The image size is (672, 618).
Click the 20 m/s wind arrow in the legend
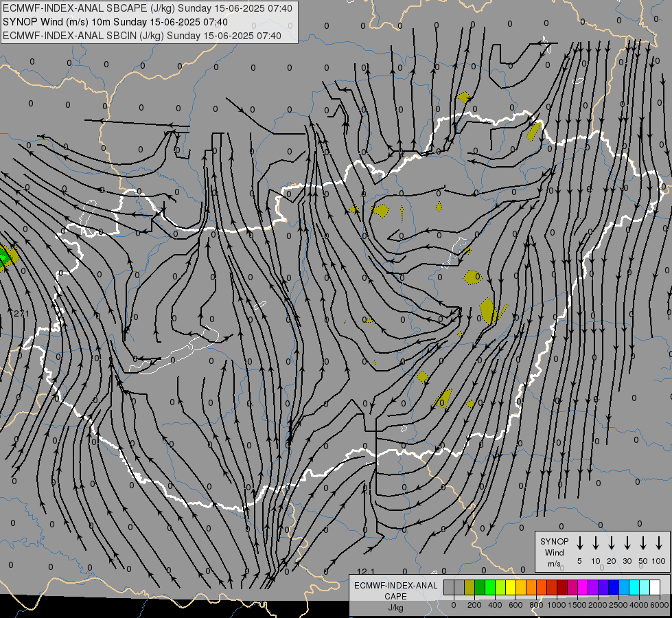pyautogui.click(x=611, y=543)
